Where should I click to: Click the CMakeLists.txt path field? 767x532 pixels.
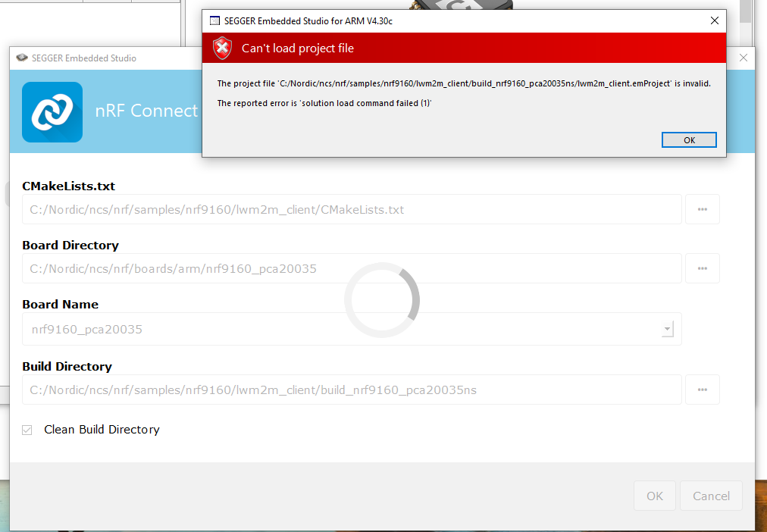pyautogui.click(x=352, y=209)
